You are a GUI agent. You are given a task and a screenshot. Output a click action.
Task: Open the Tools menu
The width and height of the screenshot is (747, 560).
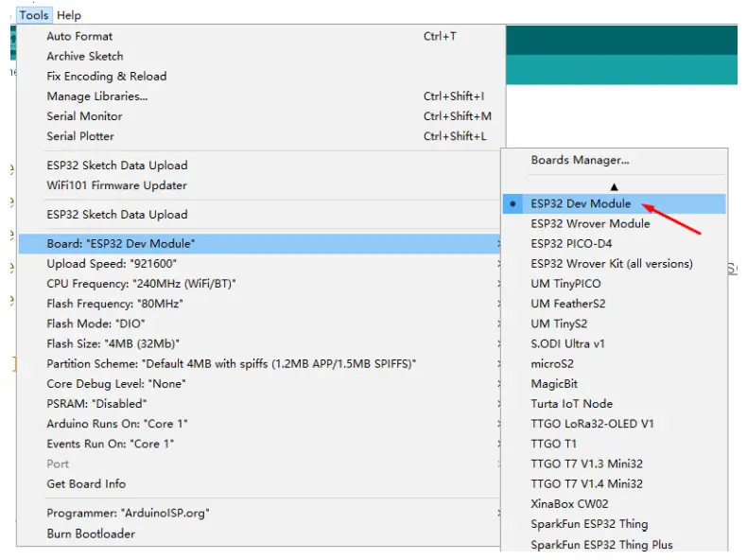click(x=33, y=15)
